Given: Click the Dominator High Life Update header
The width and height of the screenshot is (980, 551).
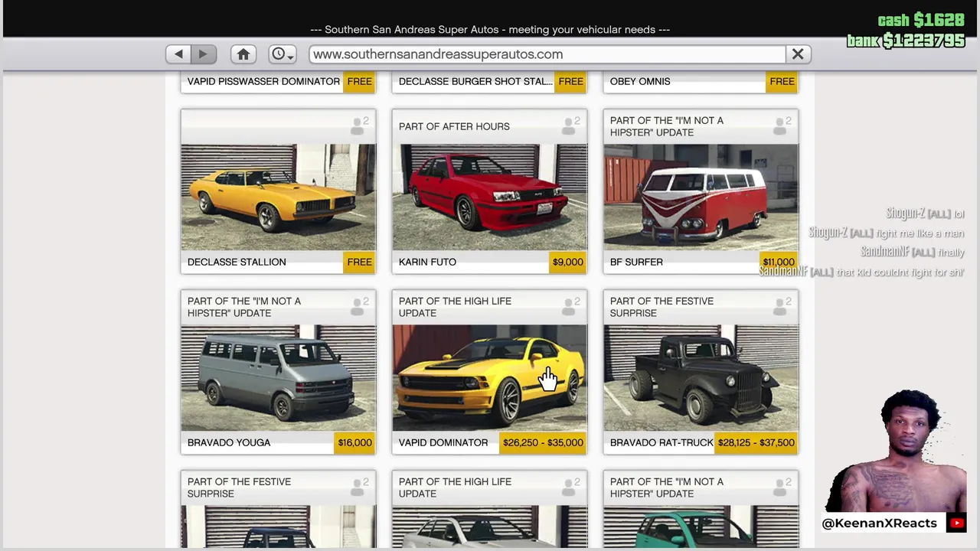Looking at the screenshot, I should coord(455,307).
